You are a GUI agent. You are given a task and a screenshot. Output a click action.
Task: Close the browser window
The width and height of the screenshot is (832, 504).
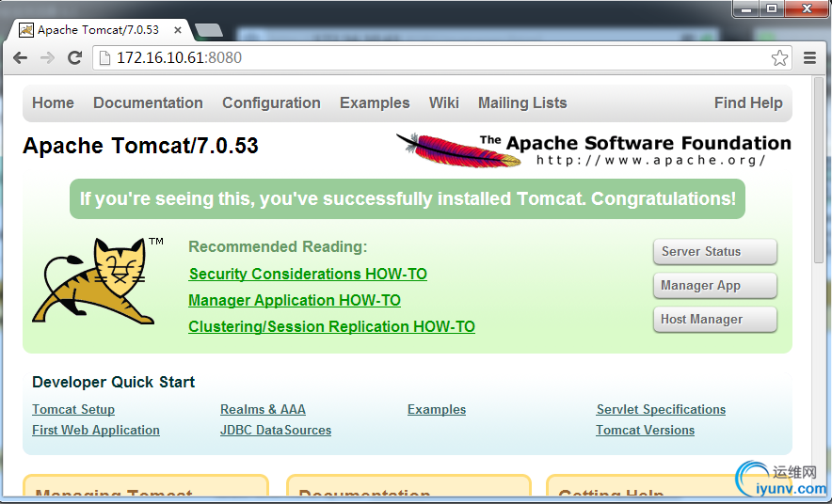click(x=807, y=8)
